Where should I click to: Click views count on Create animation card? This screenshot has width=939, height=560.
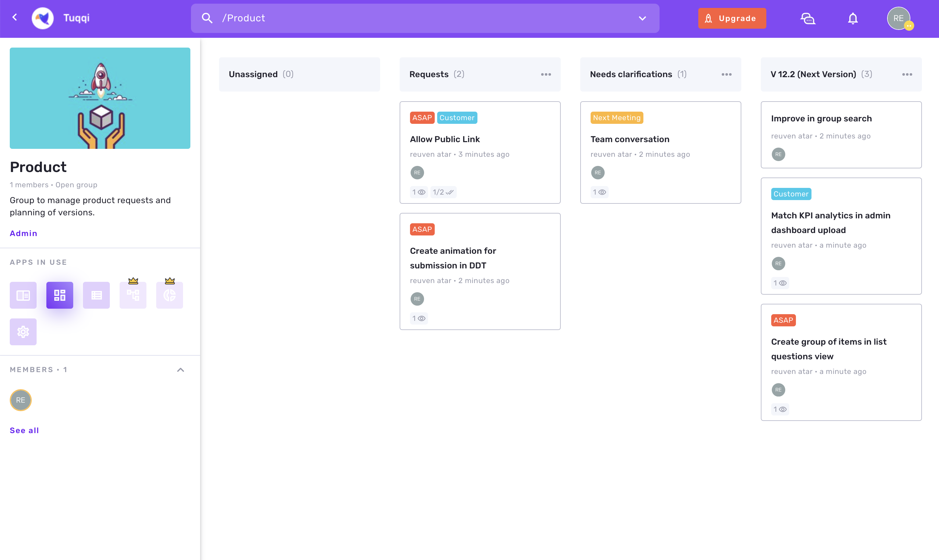[x=419, y=318]
